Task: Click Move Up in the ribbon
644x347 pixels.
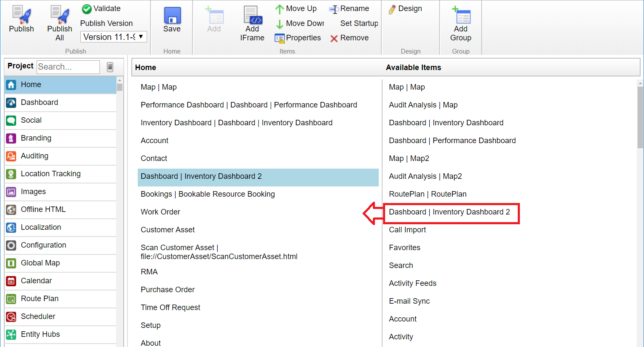Action: click(x=296, y=8)
